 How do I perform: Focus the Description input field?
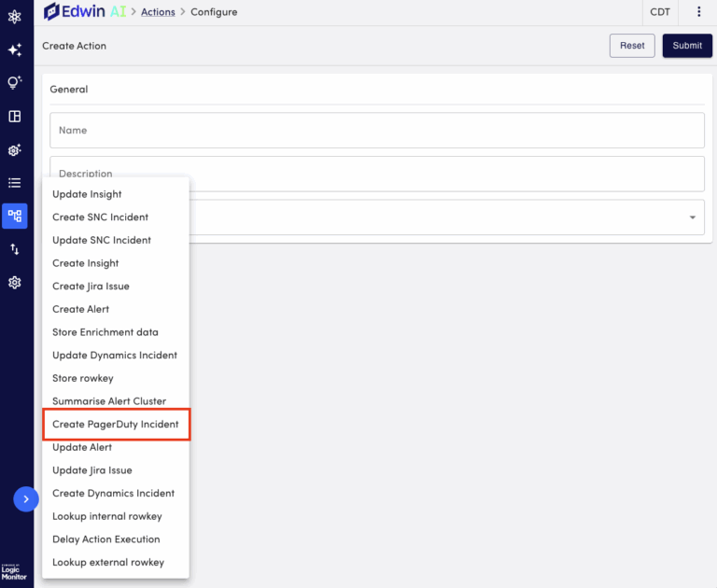(x=377, y=174)
